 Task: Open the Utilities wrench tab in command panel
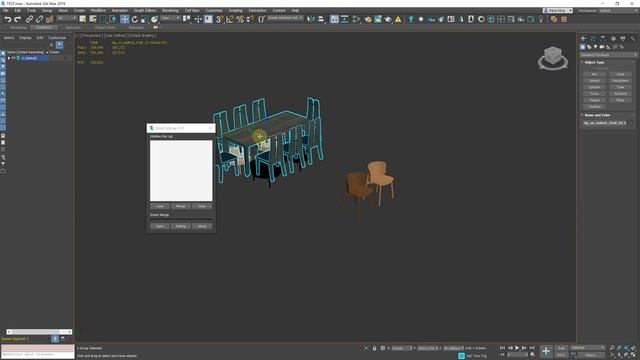633,38
